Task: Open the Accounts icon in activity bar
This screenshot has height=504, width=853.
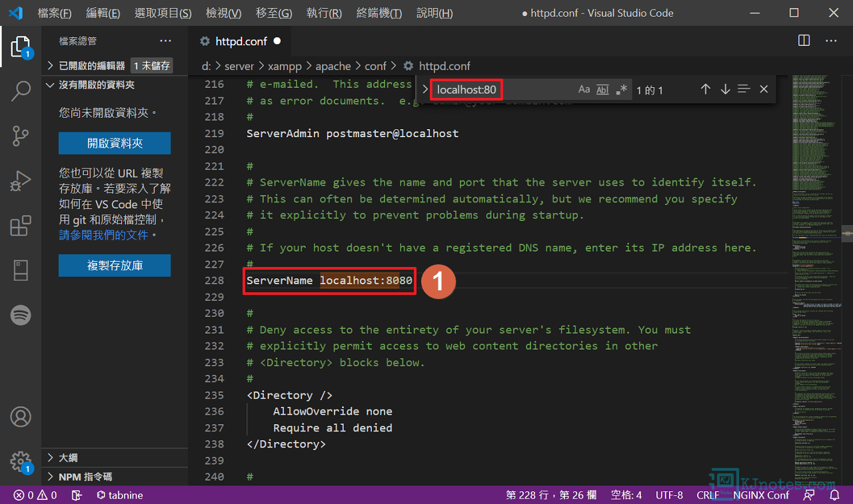Action: pos(21,417)
